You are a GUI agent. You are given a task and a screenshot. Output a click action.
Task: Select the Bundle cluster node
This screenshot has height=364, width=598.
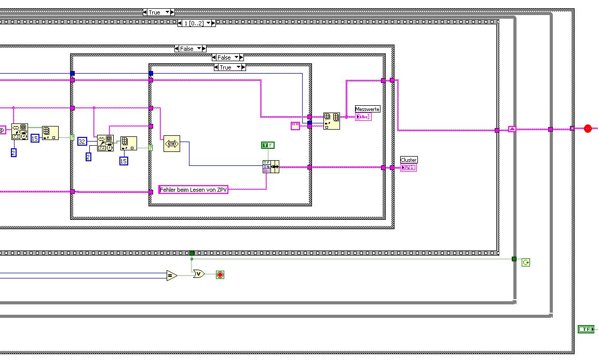[271, 167]
